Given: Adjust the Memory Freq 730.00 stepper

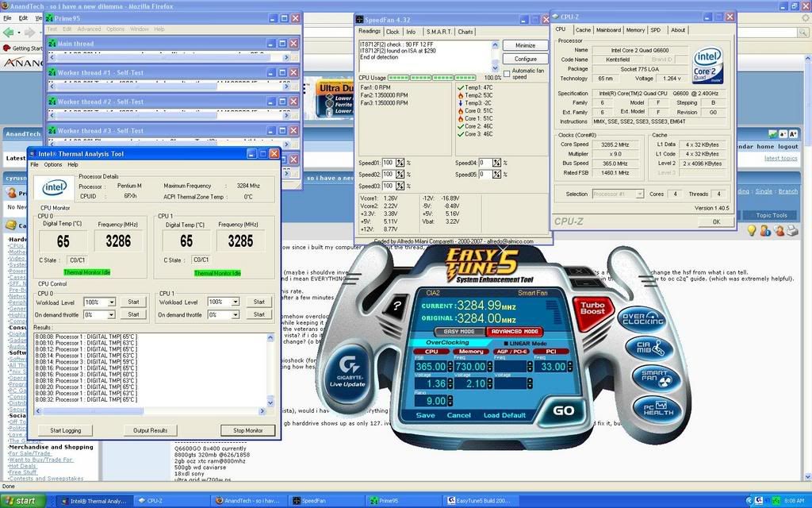Looking at the screenshot, I should [x=488, y=367].
